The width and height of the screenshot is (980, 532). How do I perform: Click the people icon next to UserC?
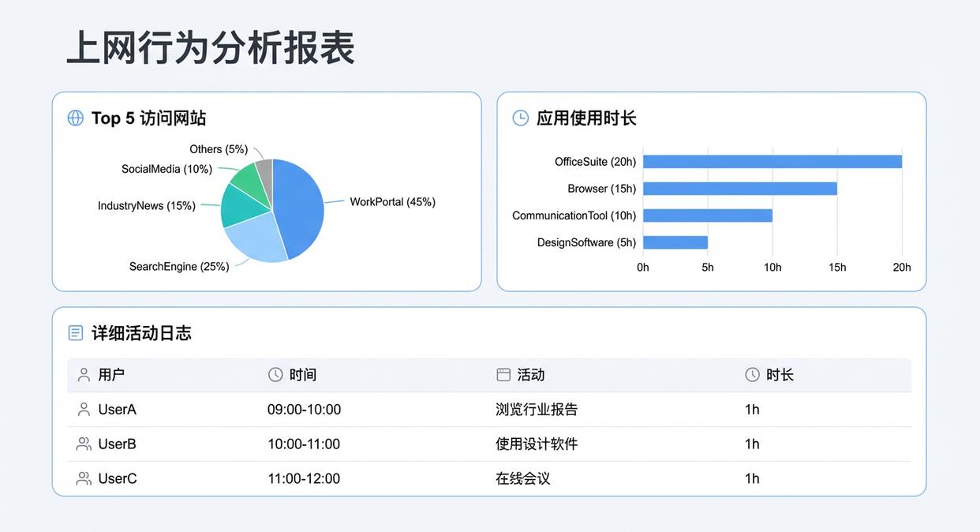tap(84, 478)
